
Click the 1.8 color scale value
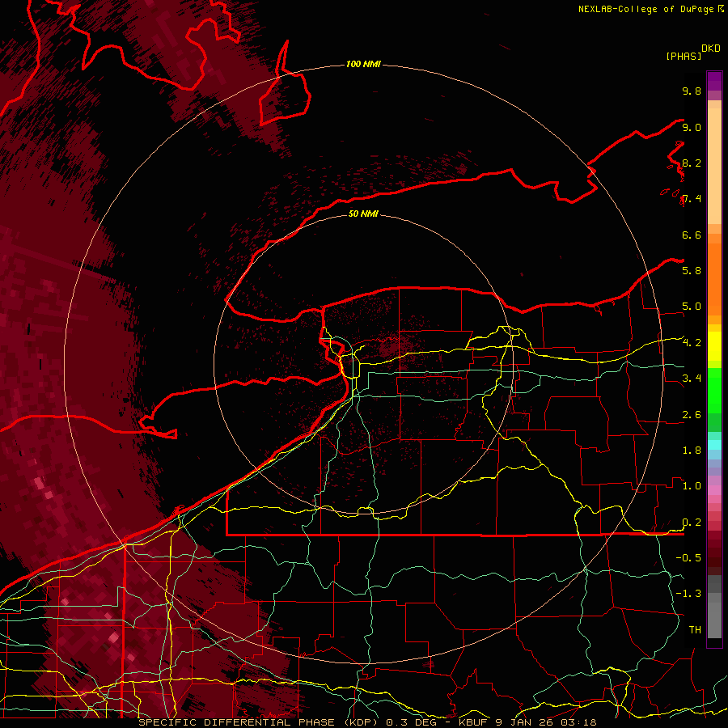coord(692,451)
